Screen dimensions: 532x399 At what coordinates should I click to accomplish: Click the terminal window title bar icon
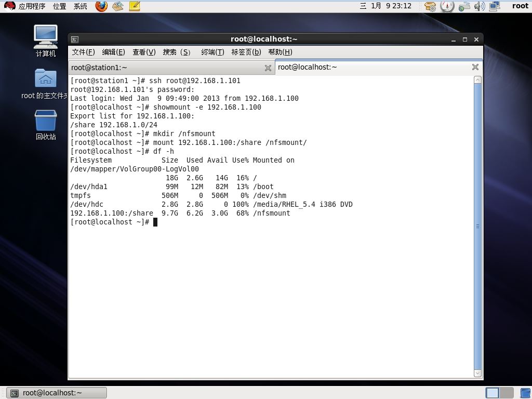[75, 39]
